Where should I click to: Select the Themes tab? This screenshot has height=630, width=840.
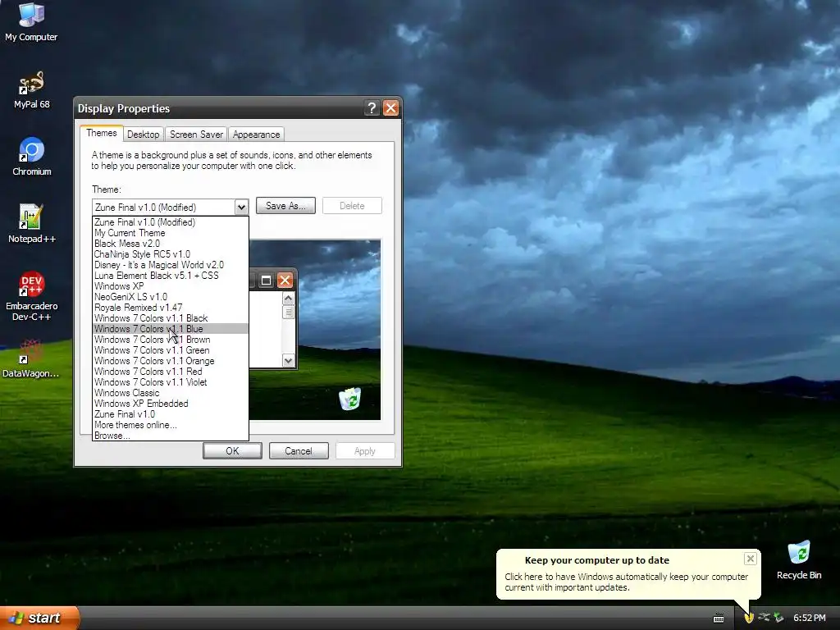pyautogui.click(x=101, y=133)
